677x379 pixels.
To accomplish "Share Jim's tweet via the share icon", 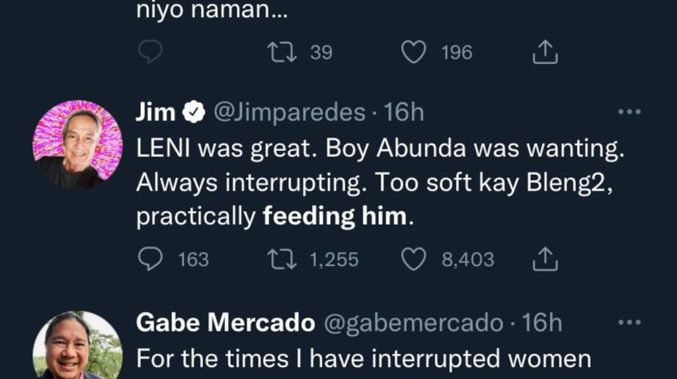I will (545, 259).
